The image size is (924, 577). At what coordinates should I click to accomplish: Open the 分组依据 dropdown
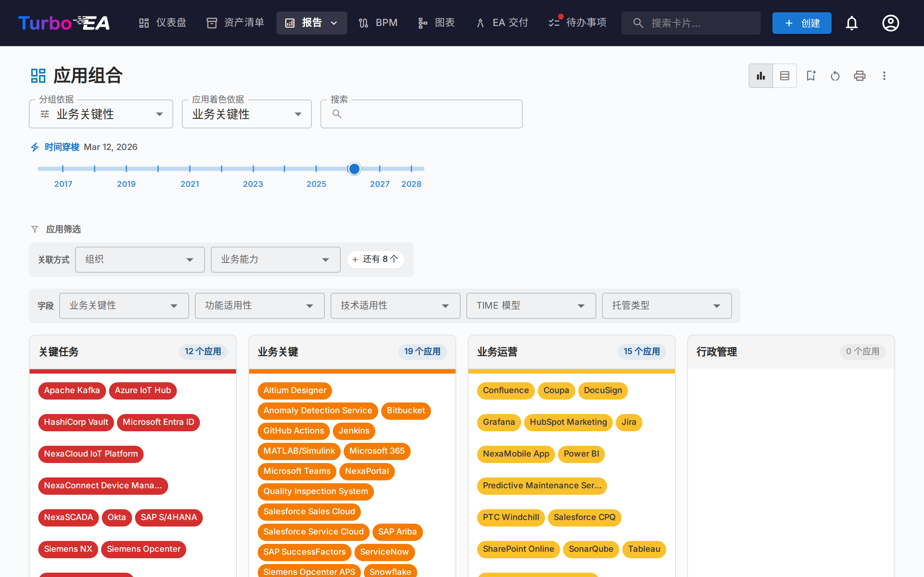[x=159, y=114]
